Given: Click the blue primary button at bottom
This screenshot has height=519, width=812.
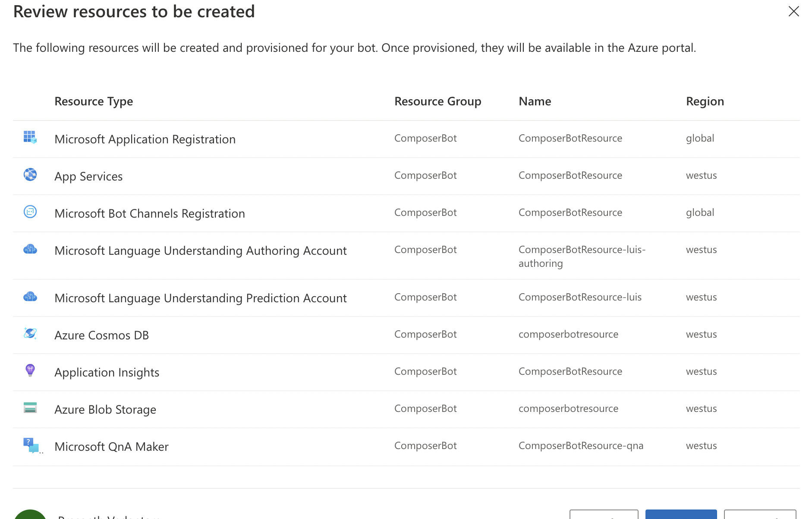Looking at the screenshot, I should point(681,515).
